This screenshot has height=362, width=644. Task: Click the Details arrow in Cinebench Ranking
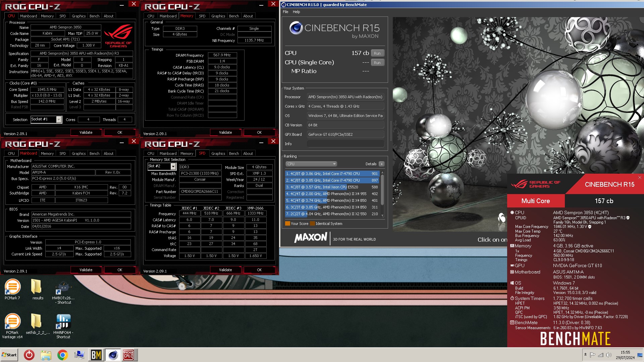point(382,164)
